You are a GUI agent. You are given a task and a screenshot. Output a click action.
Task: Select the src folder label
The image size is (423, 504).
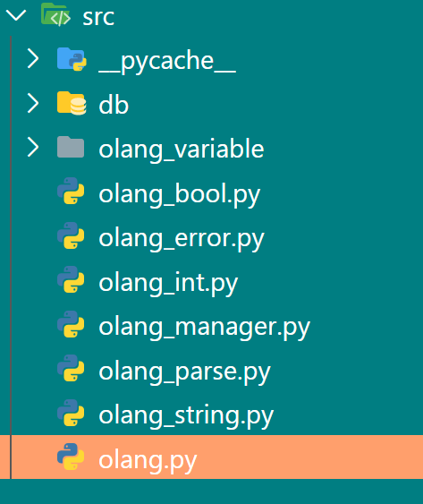pyautogui.click(x=98, y=18)
